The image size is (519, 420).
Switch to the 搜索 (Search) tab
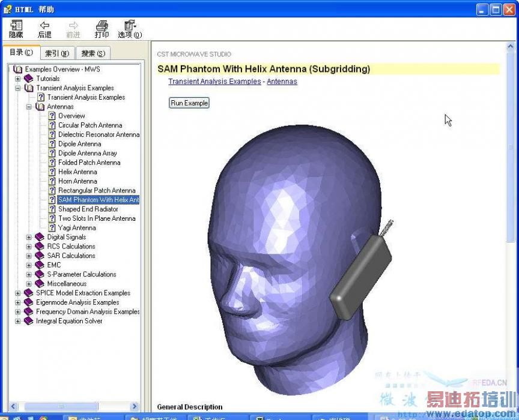tap(93, 53)
